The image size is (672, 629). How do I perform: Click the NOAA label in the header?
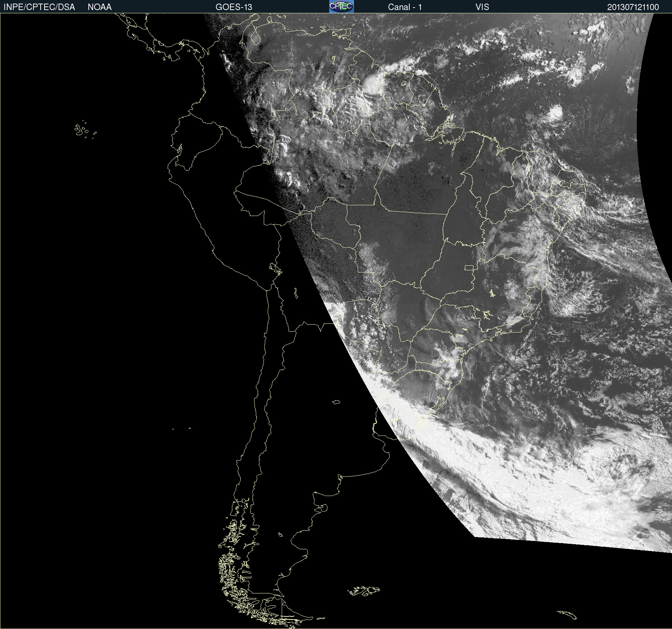[x=100, y=7]
